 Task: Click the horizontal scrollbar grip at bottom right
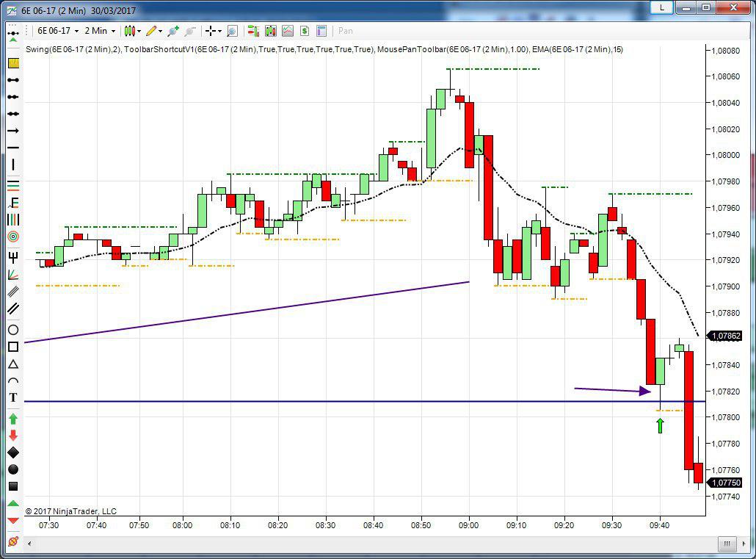pos(727,544)
